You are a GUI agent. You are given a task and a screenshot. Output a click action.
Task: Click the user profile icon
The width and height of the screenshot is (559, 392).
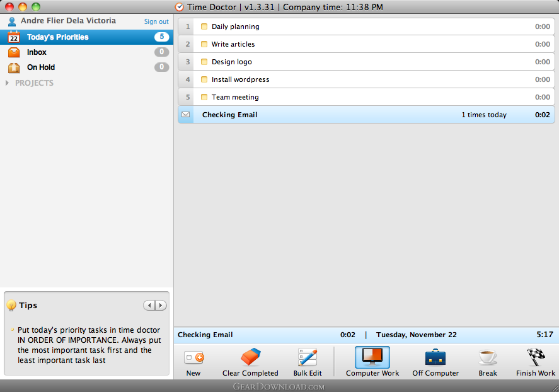(x=12, y=21)
